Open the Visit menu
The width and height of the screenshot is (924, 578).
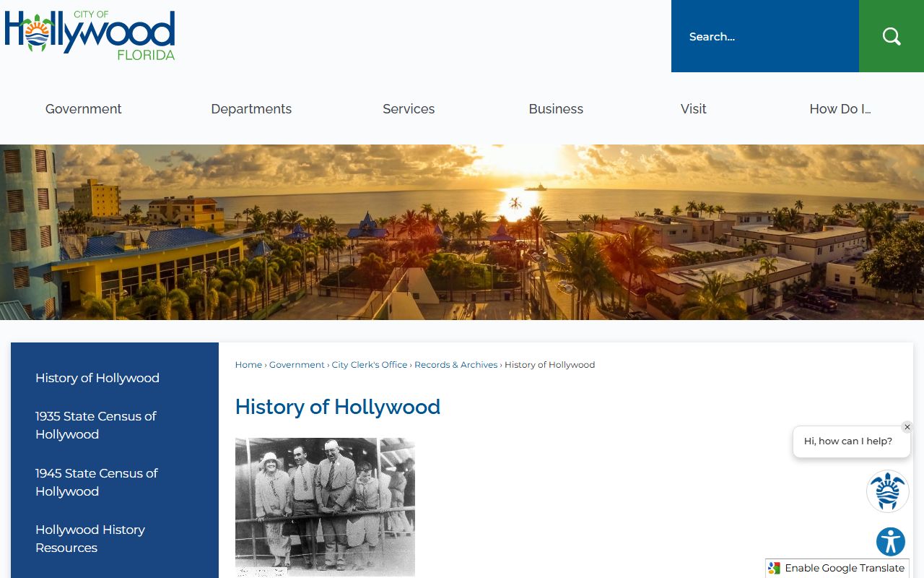coord(693,109)
